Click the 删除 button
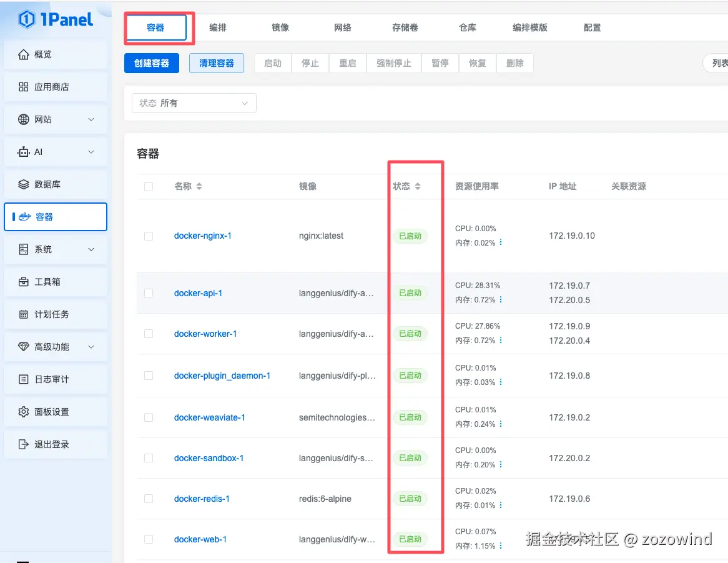 (x=515, y=63)
